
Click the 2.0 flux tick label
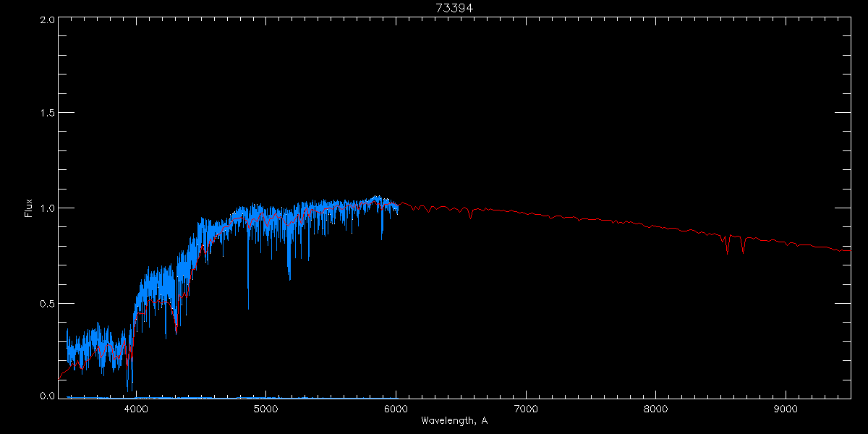[x=47, y=20]
